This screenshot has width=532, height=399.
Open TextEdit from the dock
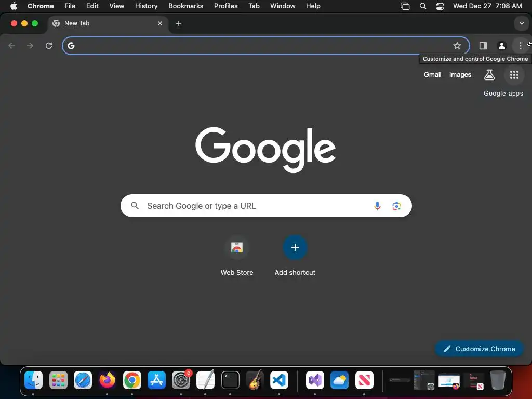205,380
